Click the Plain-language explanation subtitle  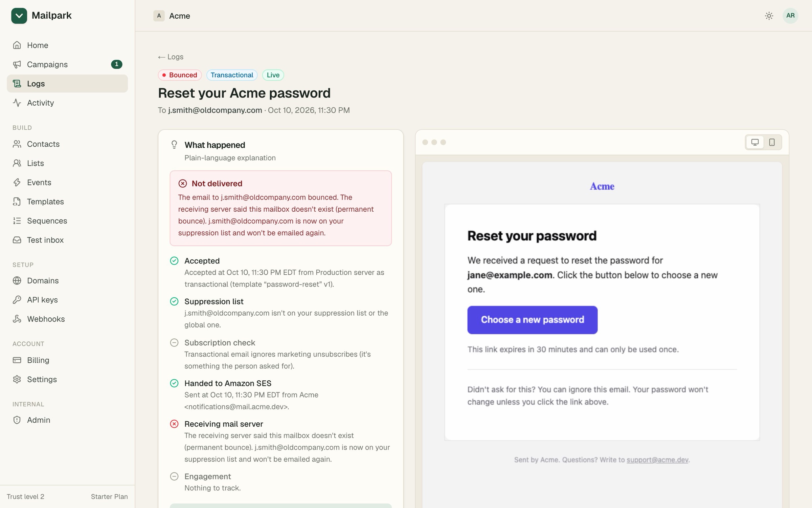[230, 158]
